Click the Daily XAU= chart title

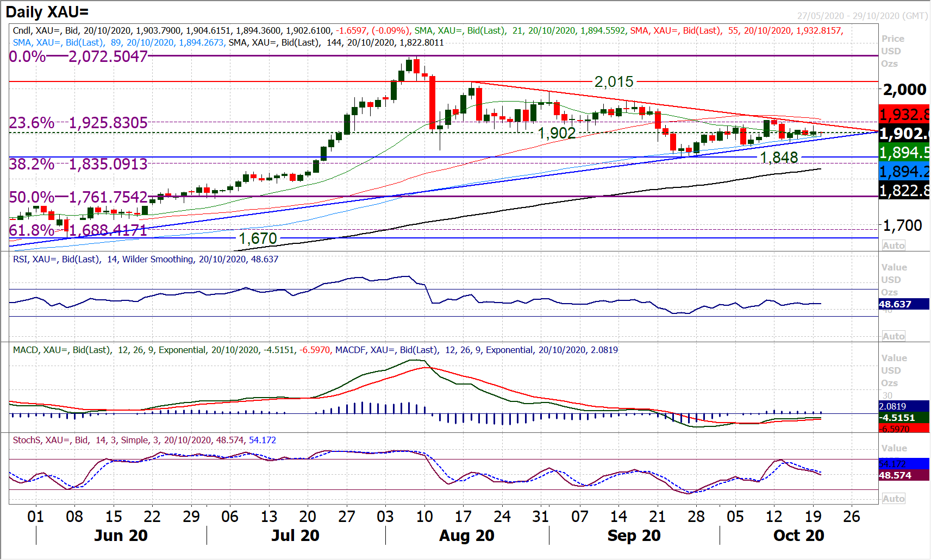[47, 12]
